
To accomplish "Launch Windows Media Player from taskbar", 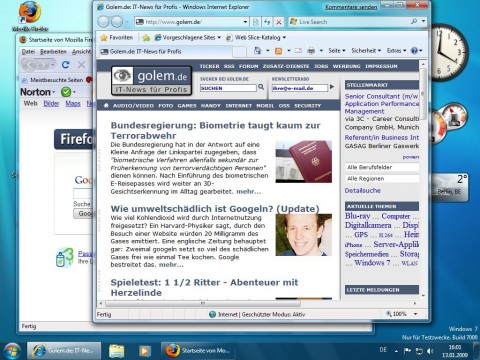I will [x=144, y=351].
